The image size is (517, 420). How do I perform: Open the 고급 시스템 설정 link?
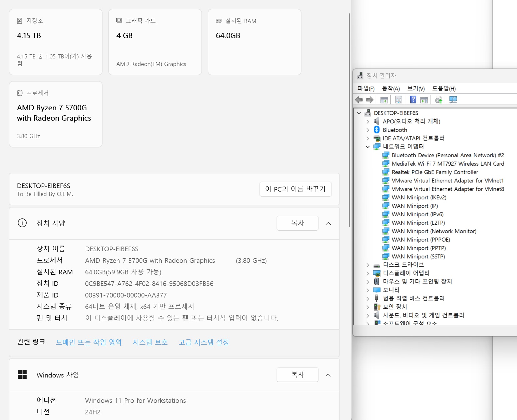(x=204, y=342)
